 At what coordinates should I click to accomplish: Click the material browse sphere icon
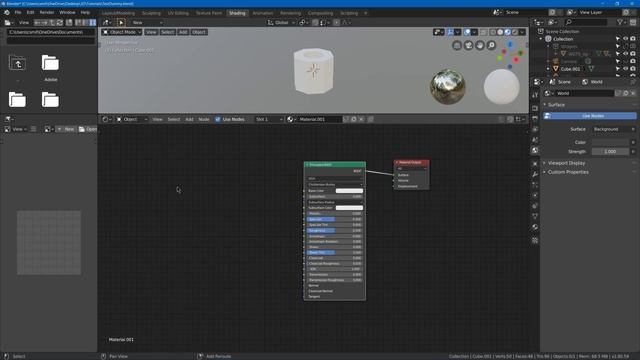291,119
